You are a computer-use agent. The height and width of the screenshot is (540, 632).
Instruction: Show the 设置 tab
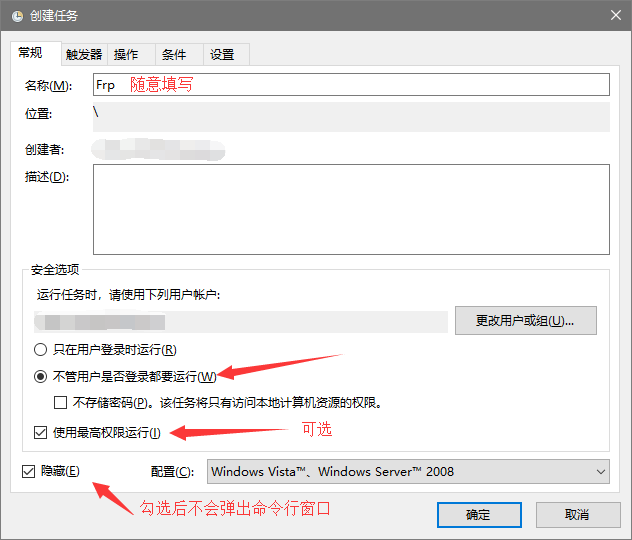222,54
